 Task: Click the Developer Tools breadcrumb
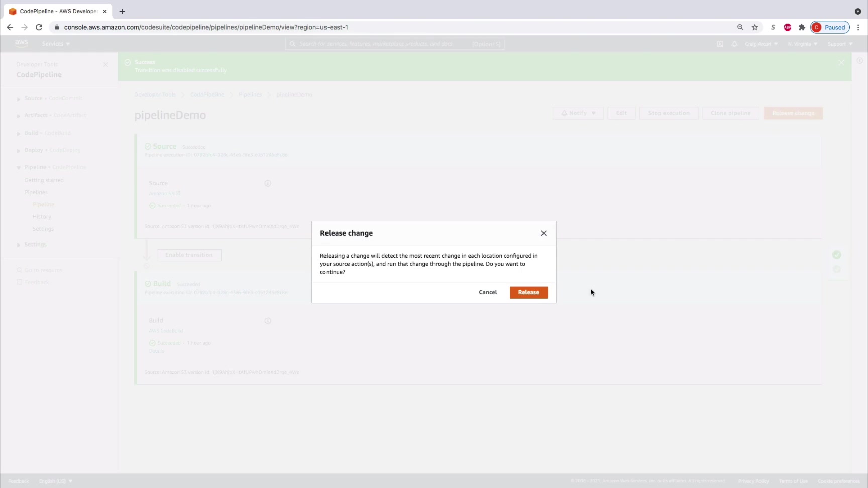point(155,95)
